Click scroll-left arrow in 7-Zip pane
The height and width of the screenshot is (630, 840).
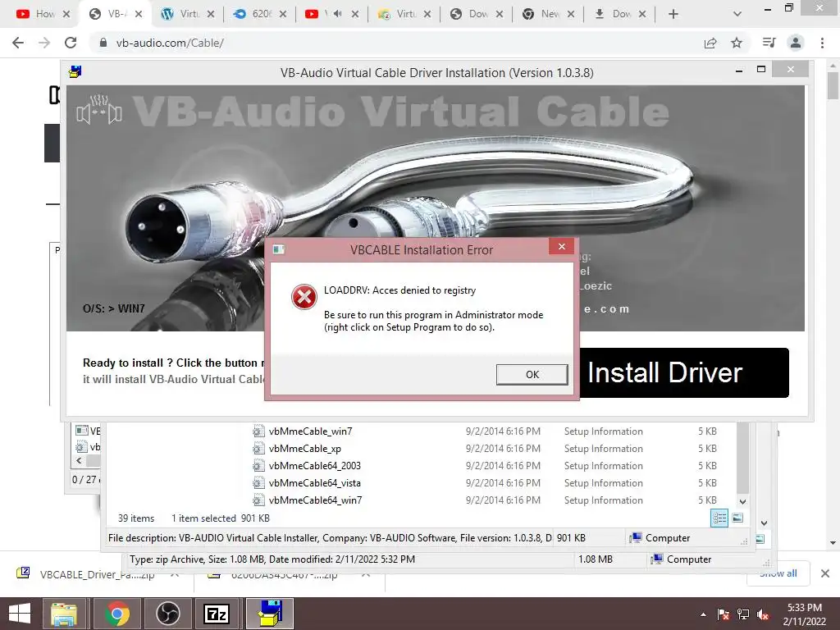(79, 461)
